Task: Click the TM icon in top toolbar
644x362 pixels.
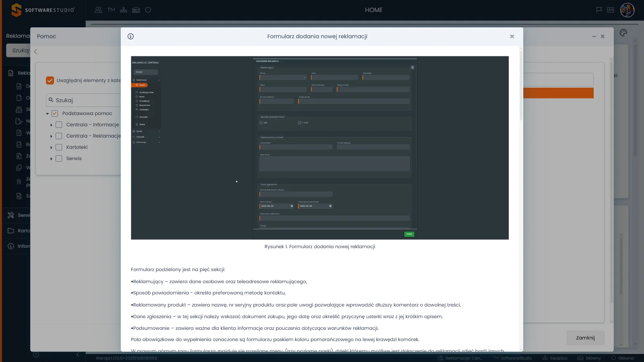Action: (x=111, y=10)
